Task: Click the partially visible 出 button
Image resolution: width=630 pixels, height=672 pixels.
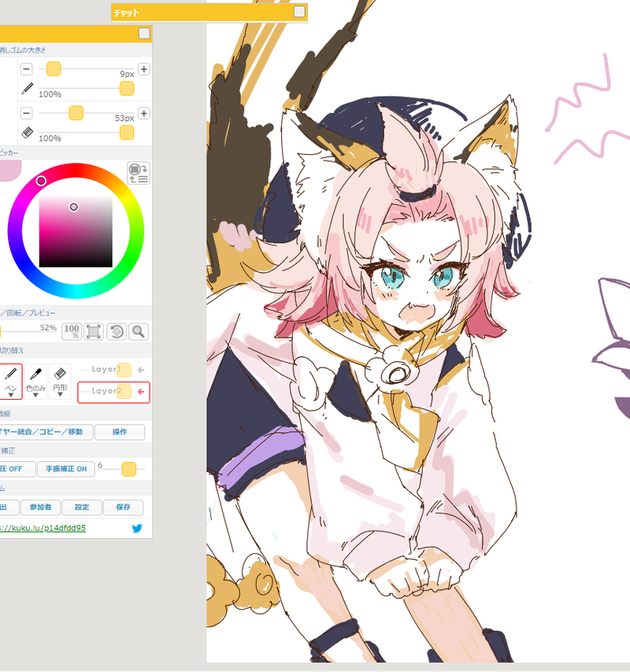Action: click(x=9, y=507)
